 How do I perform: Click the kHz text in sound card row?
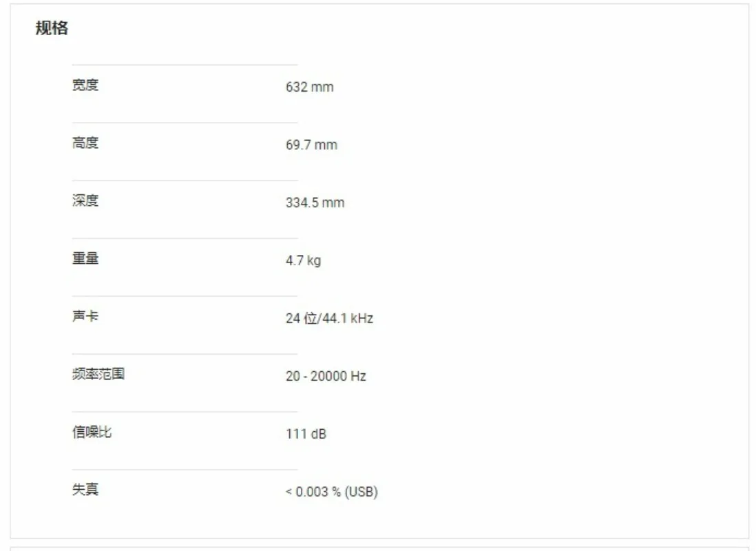361,318
